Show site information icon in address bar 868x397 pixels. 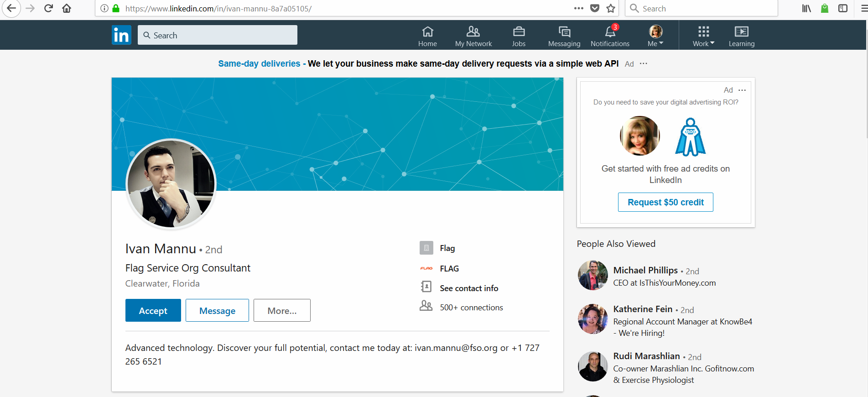pyautogui.click(x=104, y=8)
